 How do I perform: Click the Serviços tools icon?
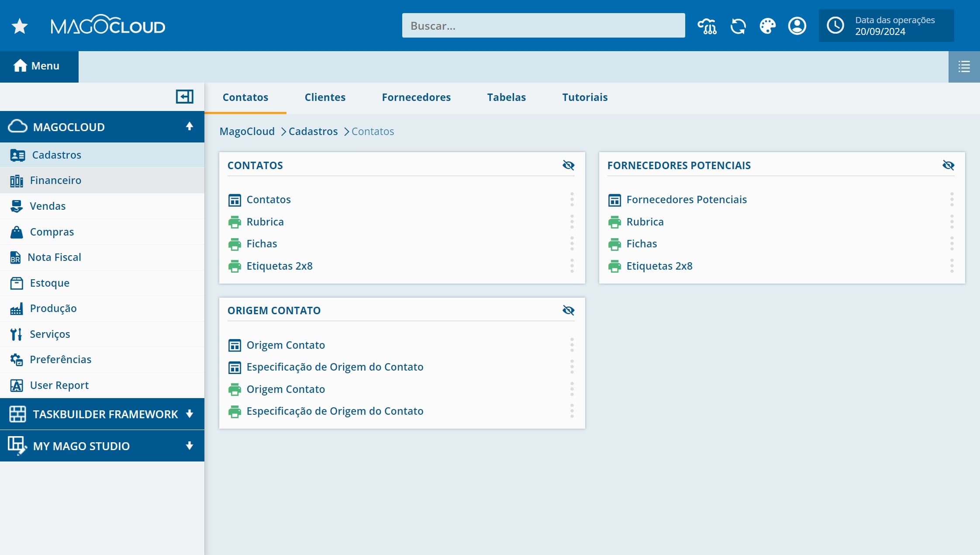[17, 334]
